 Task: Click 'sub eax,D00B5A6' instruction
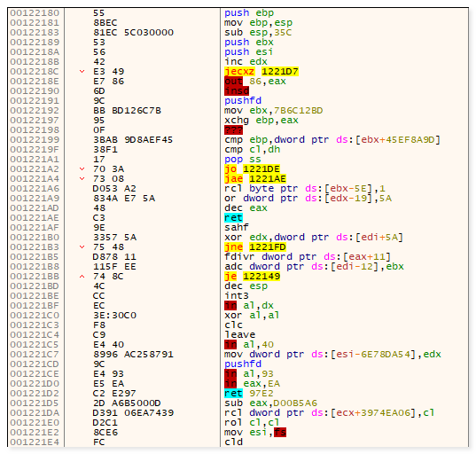pos(270,403)
